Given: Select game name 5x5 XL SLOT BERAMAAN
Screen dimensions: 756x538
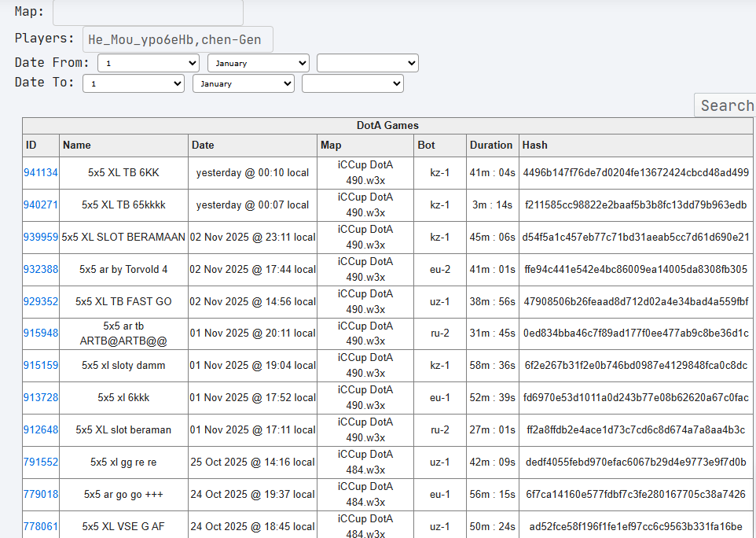Looking at the screenshot, I should click(123, 238).
